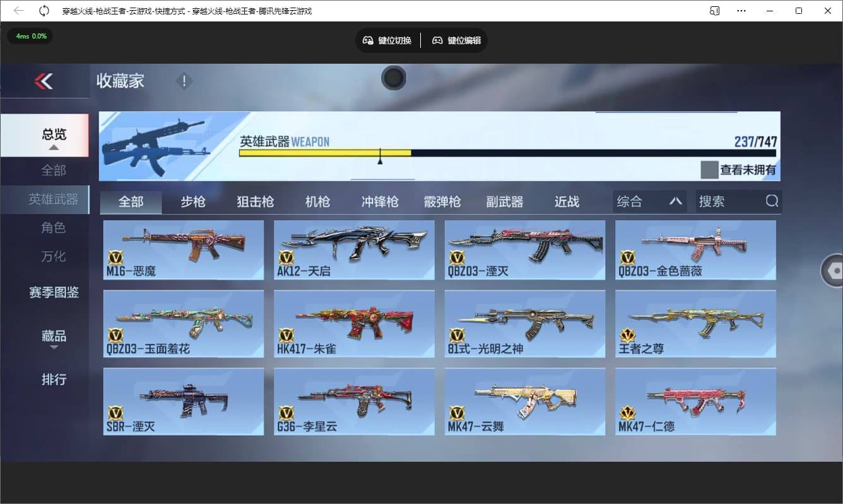Click the exclamation info icon next to 收藏家
843x504 pixels.
tap(184, 81)
